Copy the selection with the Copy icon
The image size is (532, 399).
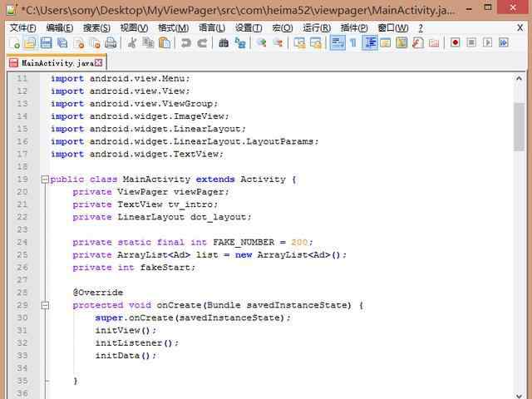148,42
